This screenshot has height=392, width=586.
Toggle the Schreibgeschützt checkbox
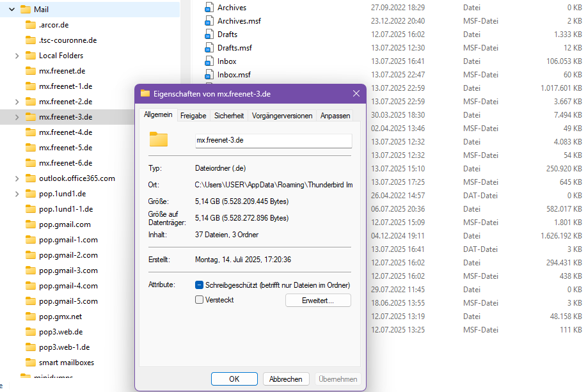[200, 285]
